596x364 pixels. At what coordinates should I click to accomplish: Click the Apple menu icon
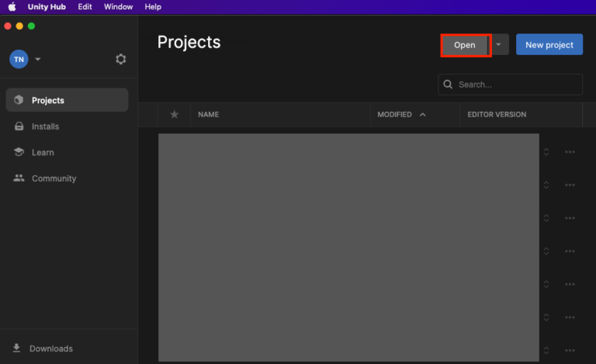(12, 7)
